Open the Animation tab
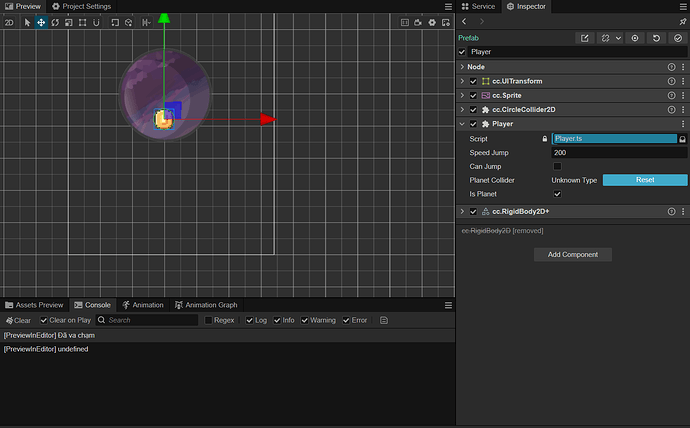This screenshot has width=690, height=428. pos(143,305)
